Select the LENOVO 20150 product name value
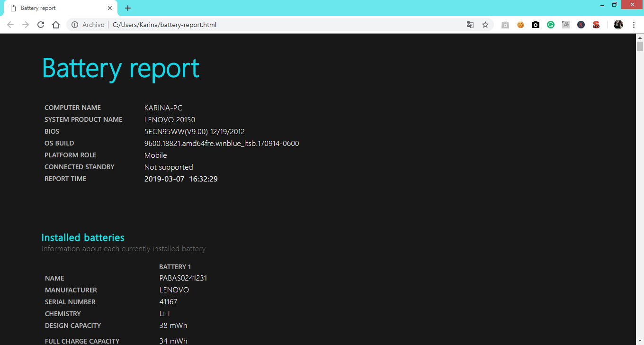Viewport: 644px width, 345px height. pos(170,120)
